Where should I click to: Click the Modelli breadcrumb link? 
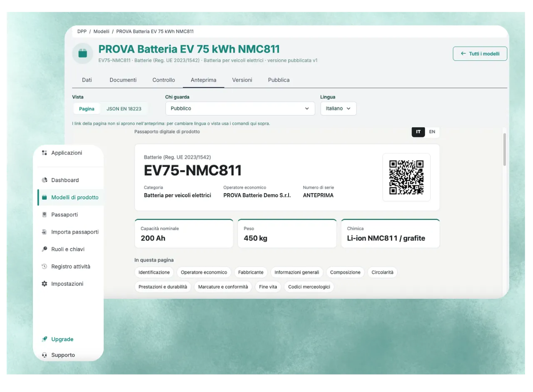[x=102, y=31]
